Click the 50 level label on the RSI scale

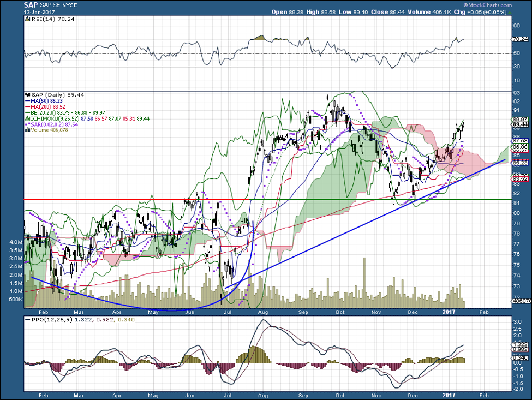(x=516, y=53)
